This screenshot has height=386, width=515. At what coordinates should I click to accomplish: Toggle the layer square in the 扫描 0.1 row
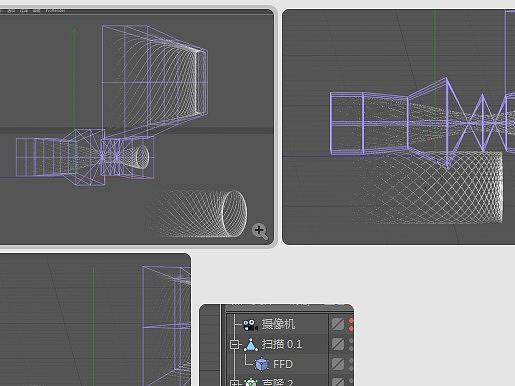338,344
